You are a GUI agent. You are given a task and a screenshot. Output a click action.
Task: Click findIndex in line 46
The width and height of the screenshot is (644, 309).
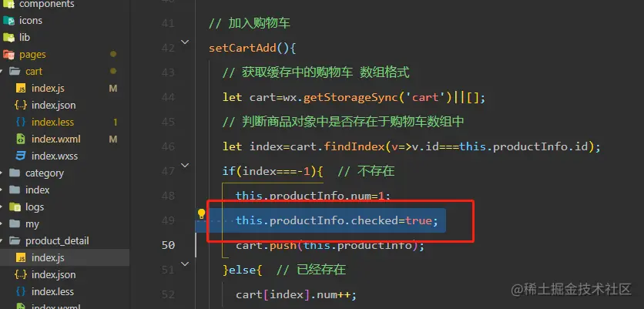[x=354, y=146]
